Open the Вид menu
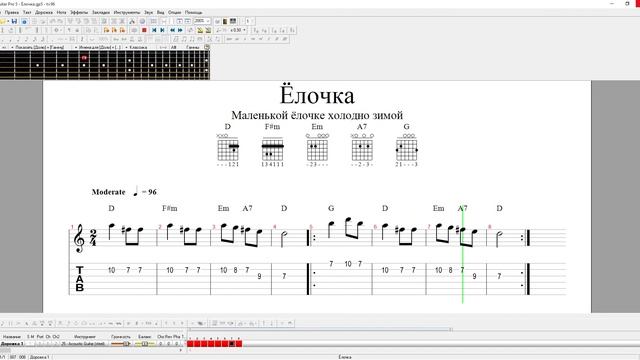The height and width of the screenshot is (360, 640). pos(161,12)
